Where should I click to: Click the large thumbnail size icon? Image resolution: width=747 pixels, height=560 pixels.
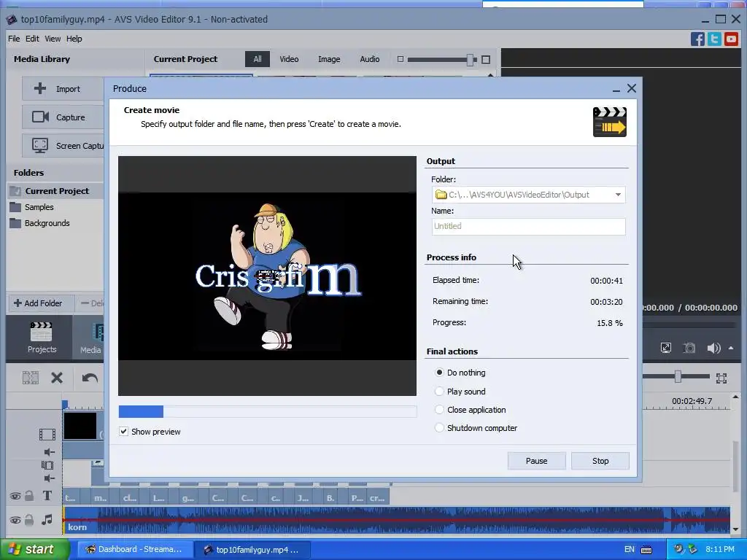pos(486,60)
